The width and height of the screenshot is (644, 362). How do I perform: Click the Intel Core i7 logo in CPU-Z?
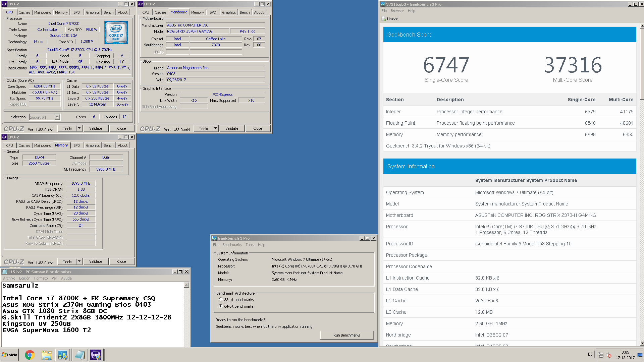pos(116,33)
